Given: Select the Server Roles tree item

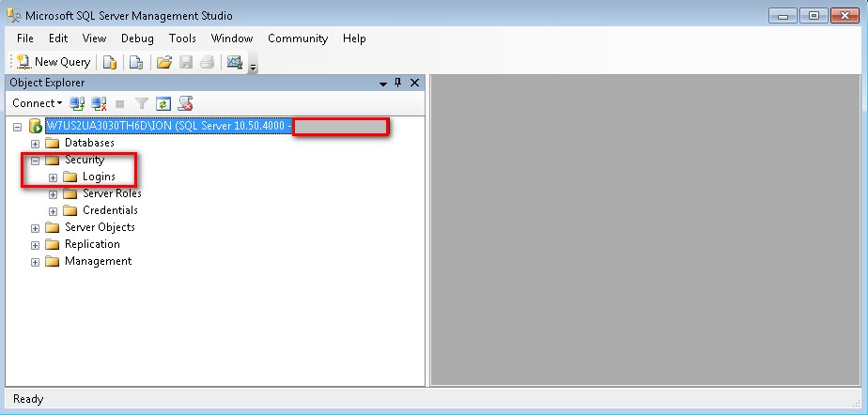Looking at the screenshot, I should [112, 193].
